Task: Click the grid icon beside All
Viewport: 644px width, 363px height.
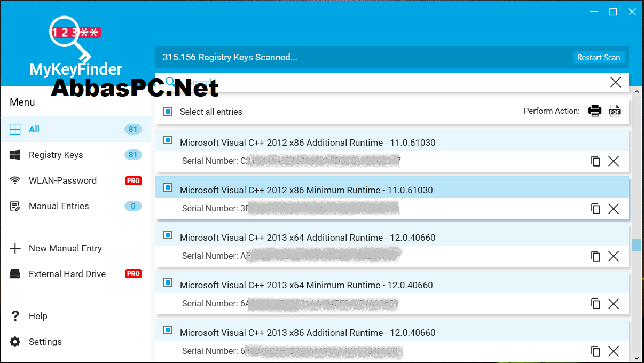Action: 15,129
